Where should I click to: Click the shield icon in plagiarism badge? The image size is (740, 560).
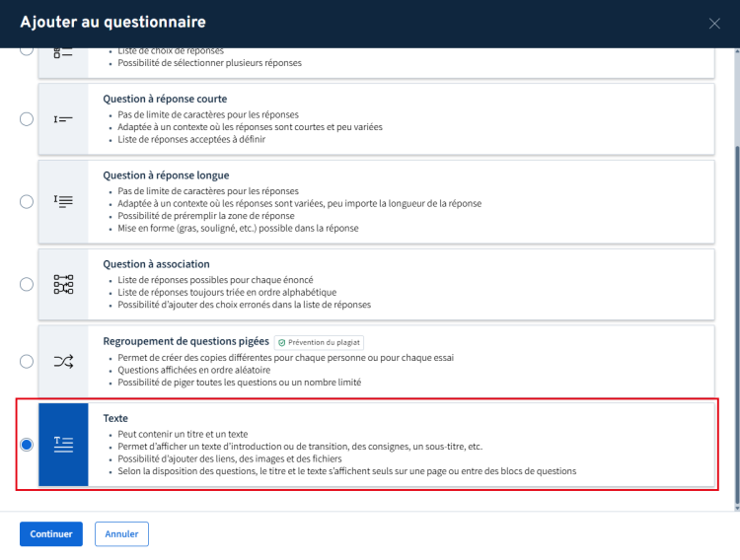click(282, 342)
